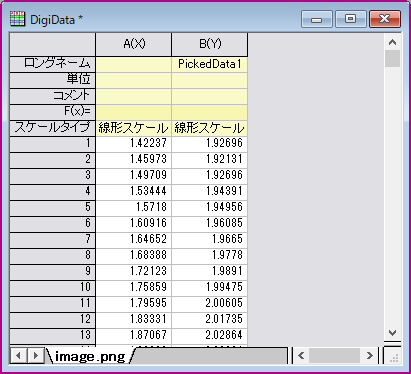Click cell value 1.79595
411x374 pixels.
pos(134,304)
